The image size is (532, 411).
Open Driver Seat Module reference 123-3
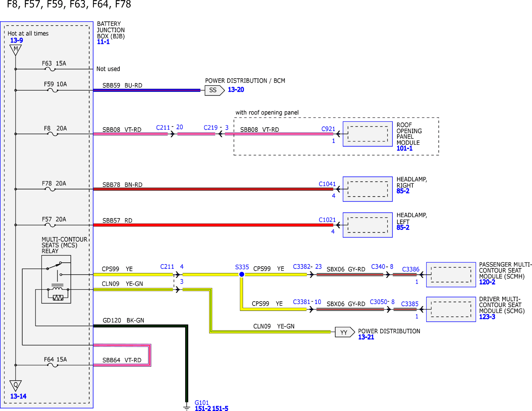[x=487, y=317]
